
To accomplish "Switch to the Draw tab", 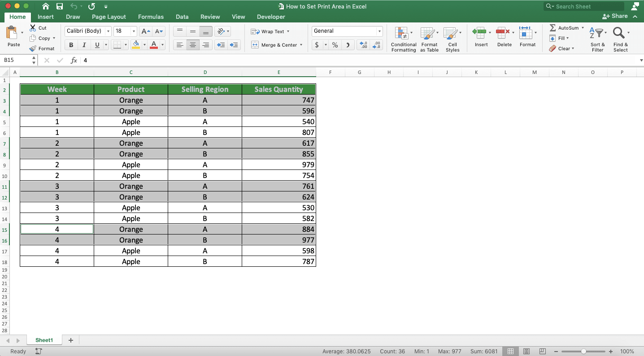I will click(x=73, y=17).
